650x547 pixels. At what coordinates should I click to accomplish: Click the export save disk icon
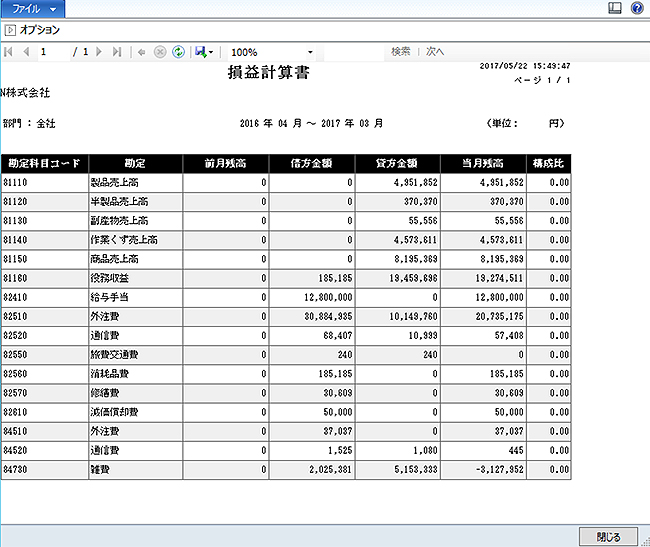coord(200,51)
